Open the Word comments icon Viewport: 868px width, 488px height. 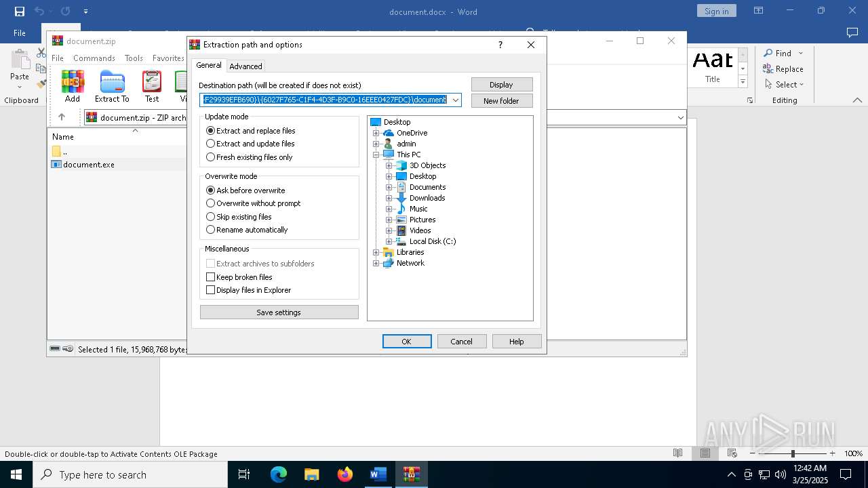(852, 33)
